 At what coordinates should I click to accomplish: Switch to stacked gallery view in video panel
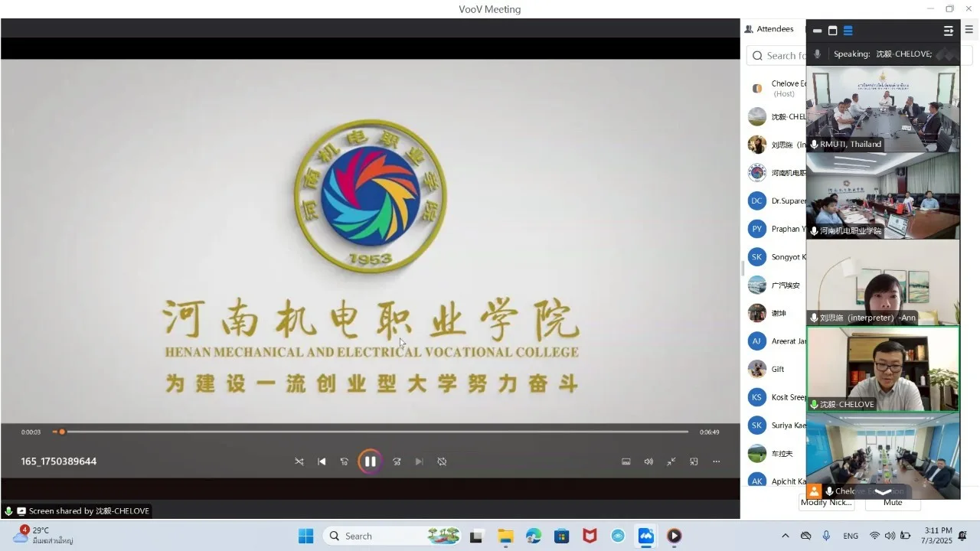click(848, 31)
